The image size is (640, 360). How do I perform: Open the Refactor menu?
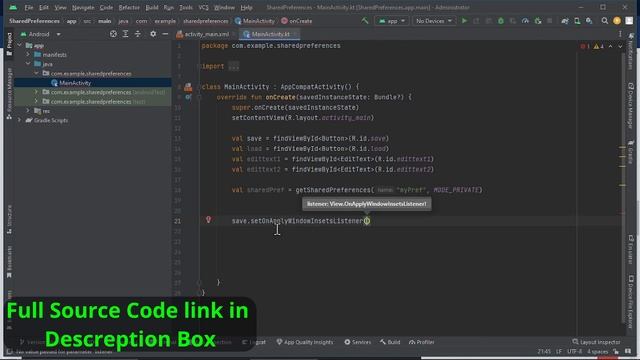tap(129, 7)
